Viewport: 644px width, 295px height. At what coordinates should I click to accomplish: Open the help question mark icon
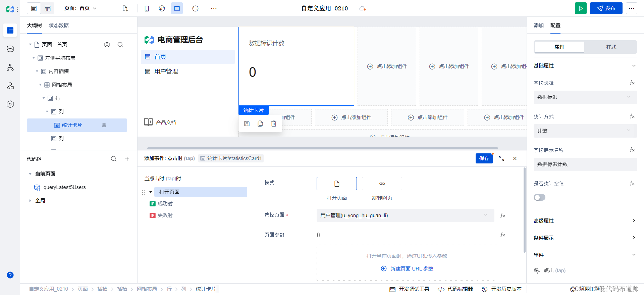[10, 275]
